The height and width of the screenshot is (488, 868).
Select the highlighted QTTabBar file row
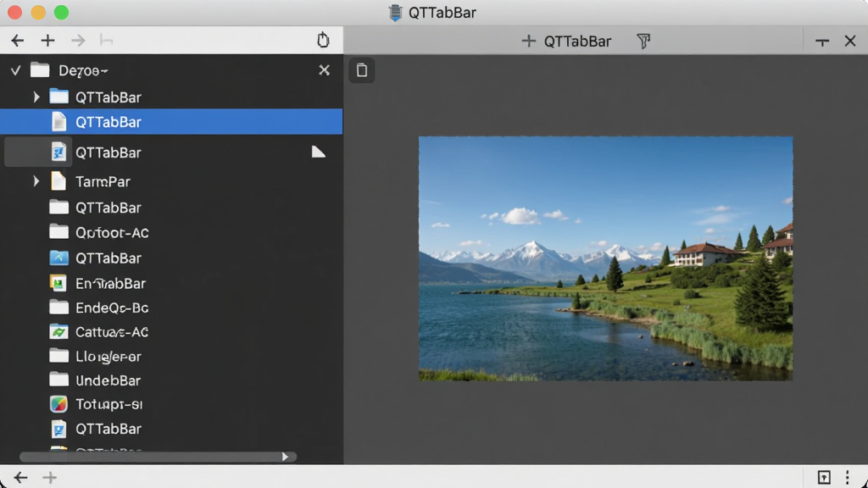point(171,122)
